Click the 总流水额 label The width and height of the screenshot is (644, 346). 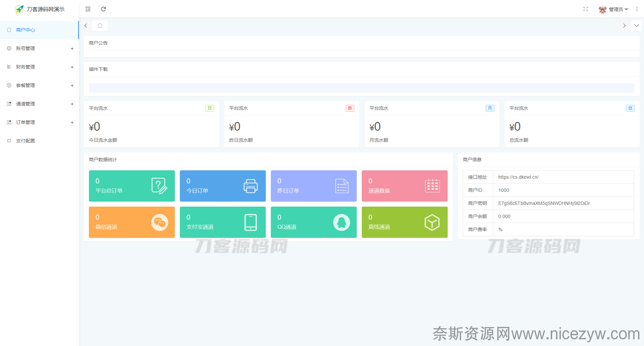[519, 140]
